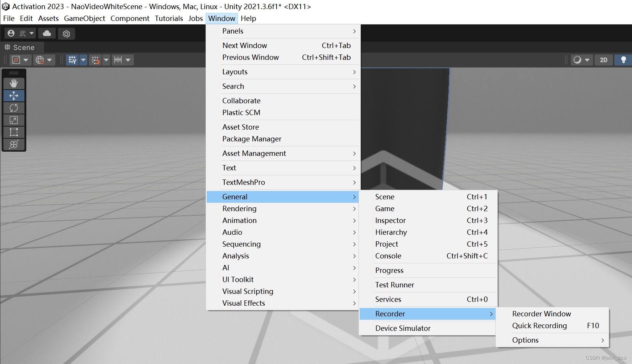
Task: Expand the Panels submenu
Action: [283, 31]
